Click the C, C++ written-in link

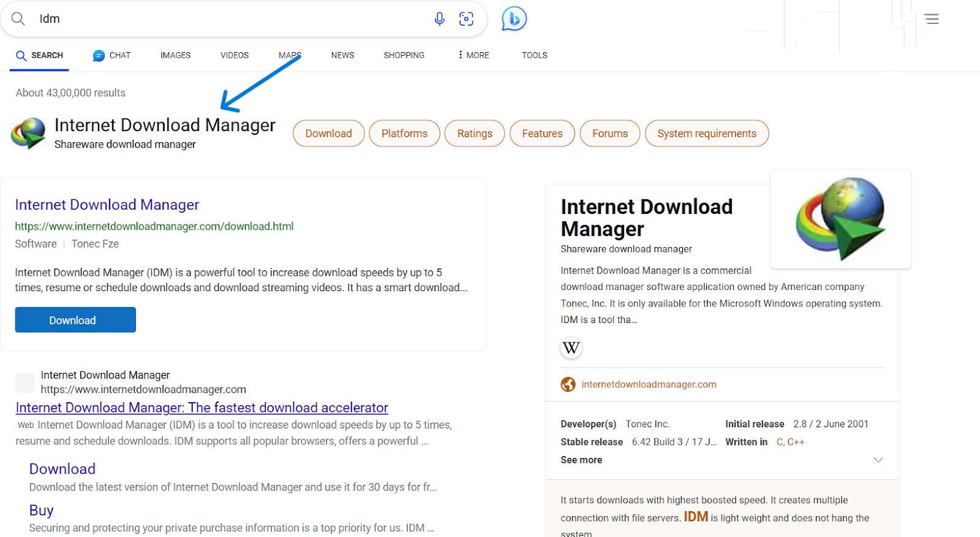(x=790, y=442)
